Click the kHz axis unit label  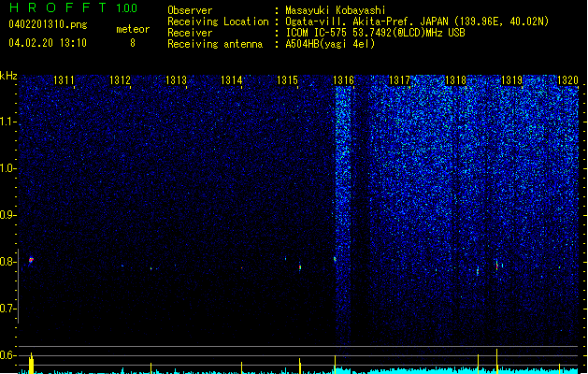(x=8, y=76)
